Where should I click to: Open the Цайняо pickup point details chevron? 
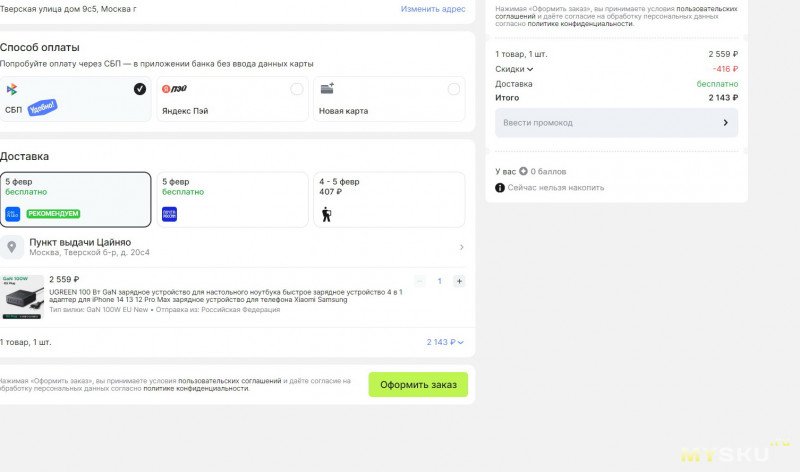pos(461,247)
